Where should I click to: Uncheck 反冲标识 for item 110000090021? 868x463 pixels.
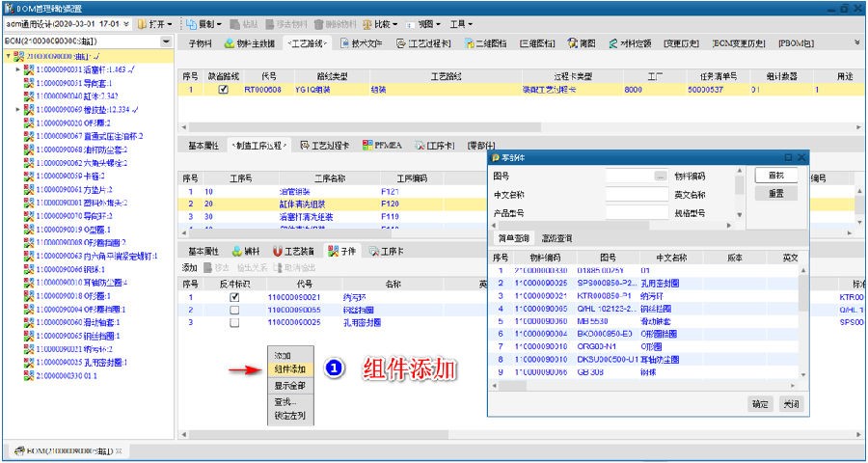[x=234, y=298]
